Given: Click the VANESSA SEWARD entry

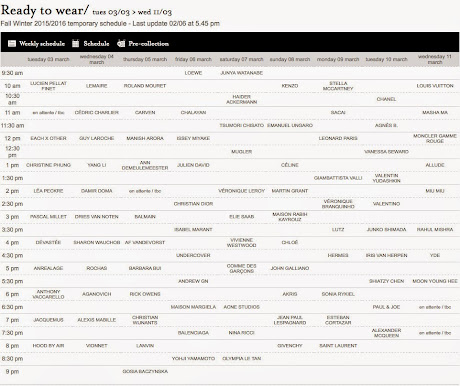Looking at the screenshot, I should [386, 152].
